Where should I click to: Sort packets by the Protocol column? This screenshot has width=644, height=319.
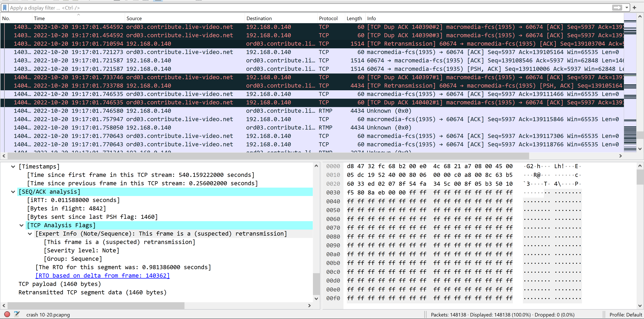pos(331,18)
